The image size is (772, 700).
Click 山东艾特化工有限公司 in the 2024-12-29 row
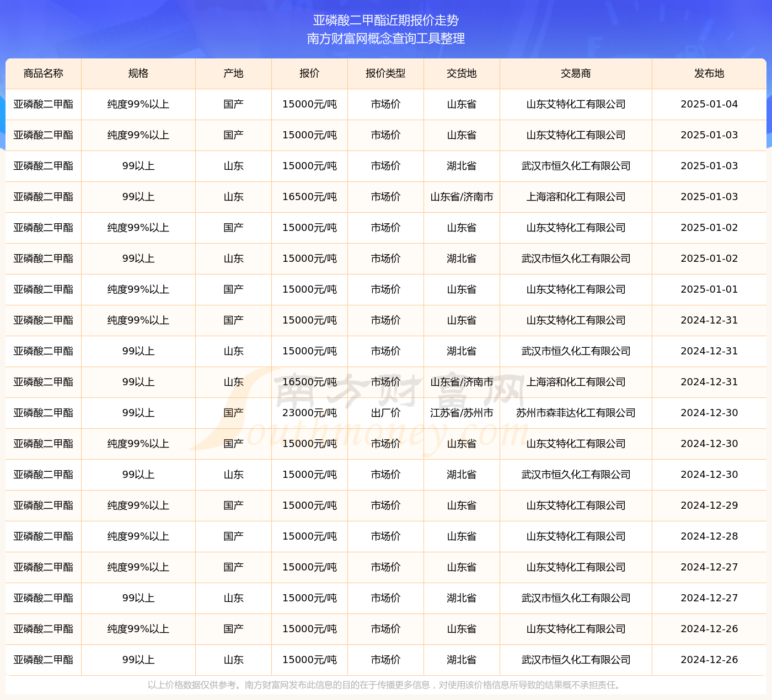(576, 505)
